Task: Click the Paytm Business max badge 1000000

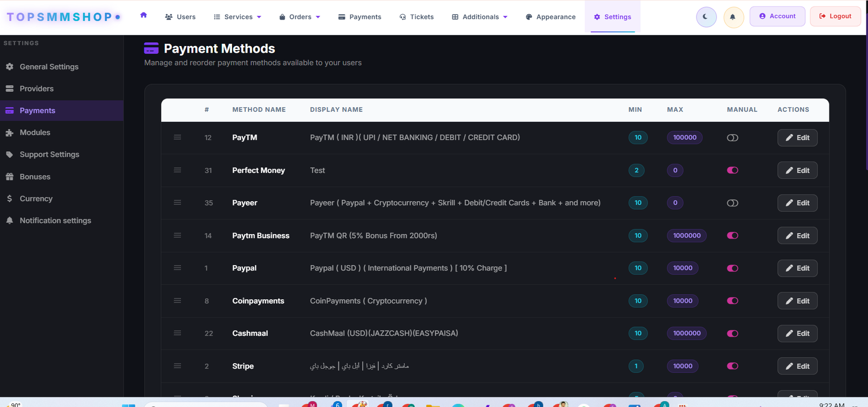Action: coord(687,235)
